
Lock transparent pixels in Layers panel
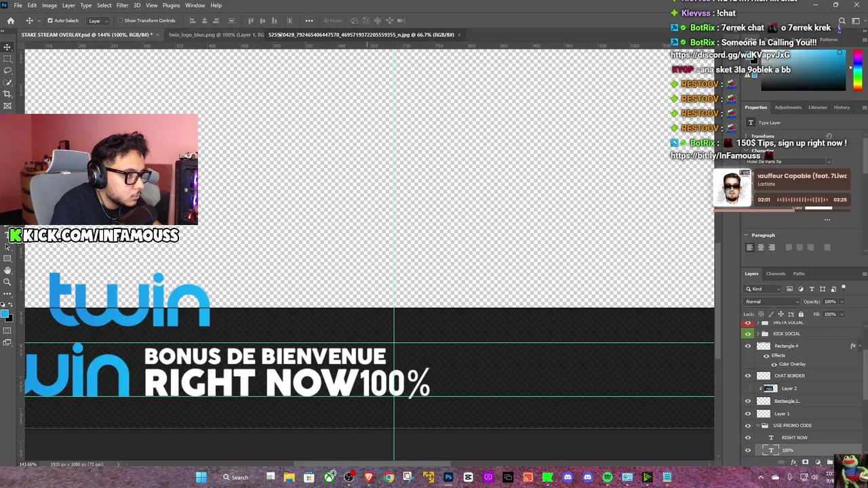click(x=761, y=314)
